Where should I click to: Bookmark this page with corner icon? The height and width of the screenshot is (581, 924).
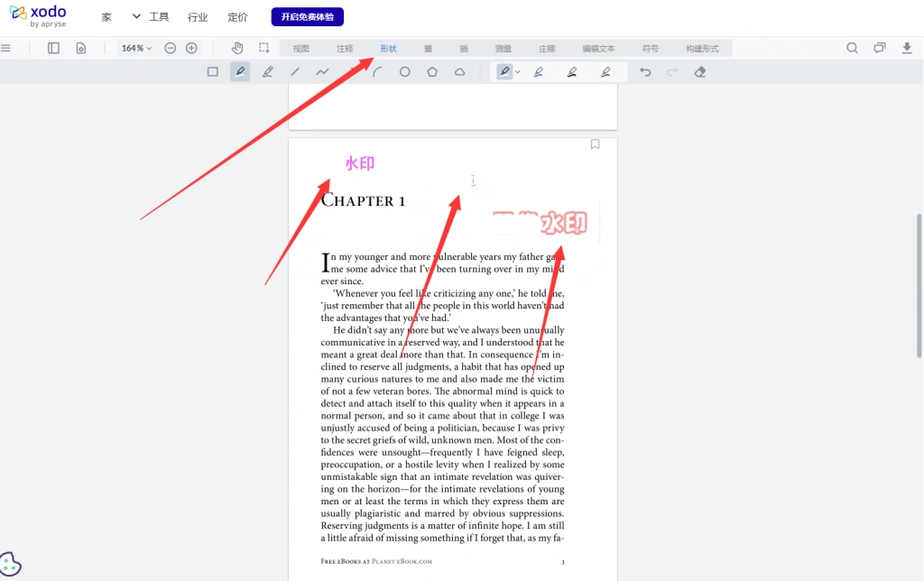coord(596,144)
